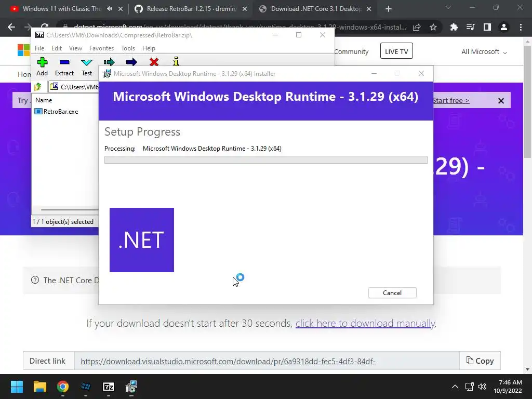Open the Tools menu in 7-Zip
The height and width of the screenshot is (399, 532).
tap(128, 48)
